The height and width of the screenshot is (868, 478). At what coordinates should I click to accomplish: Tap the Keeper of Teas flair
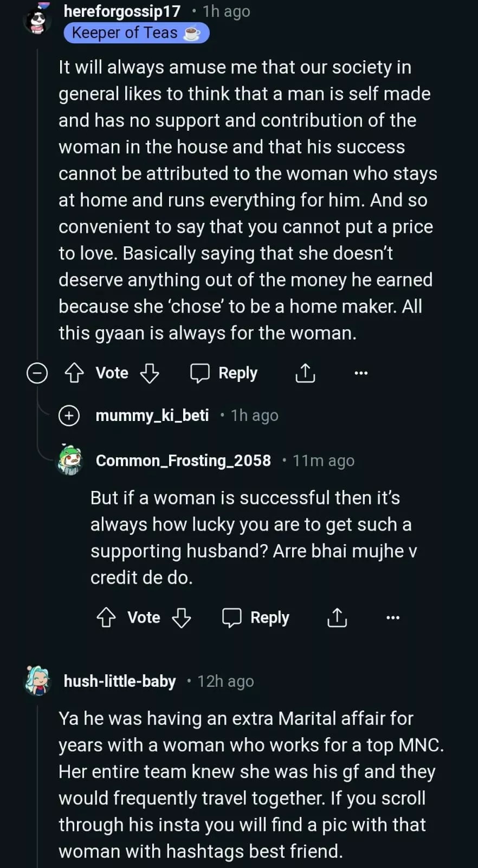(136, 33)
